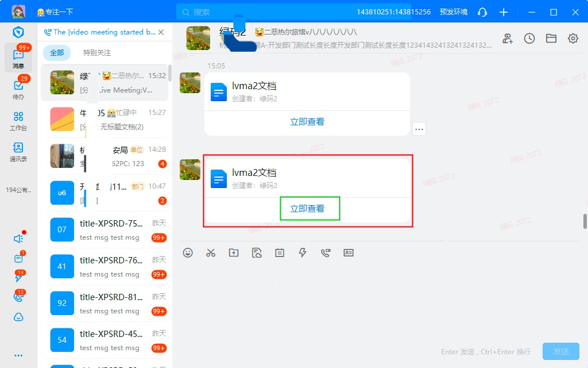Screen dimensions: 588x368
Task: Expand the sidebar more options ellipsis
Action: 18,355
